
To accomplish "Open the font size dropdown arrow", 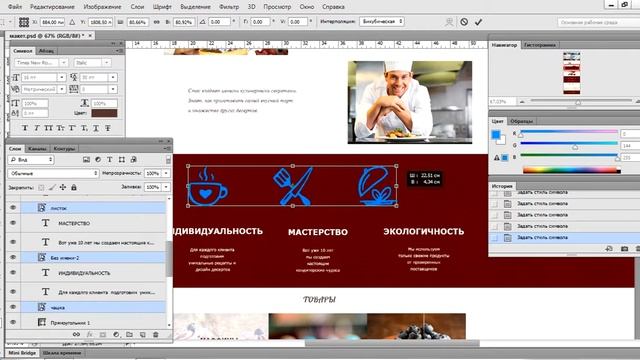I will click(x=62, y=77).
